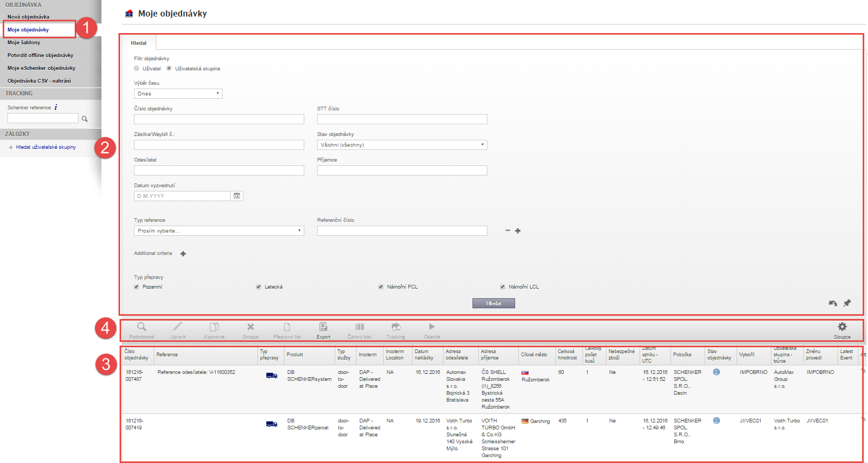The height and width of the screenshot is (463, 868).
Task: Open Objednávka CSV - nahrání menu item
Action: coord(39,81)
